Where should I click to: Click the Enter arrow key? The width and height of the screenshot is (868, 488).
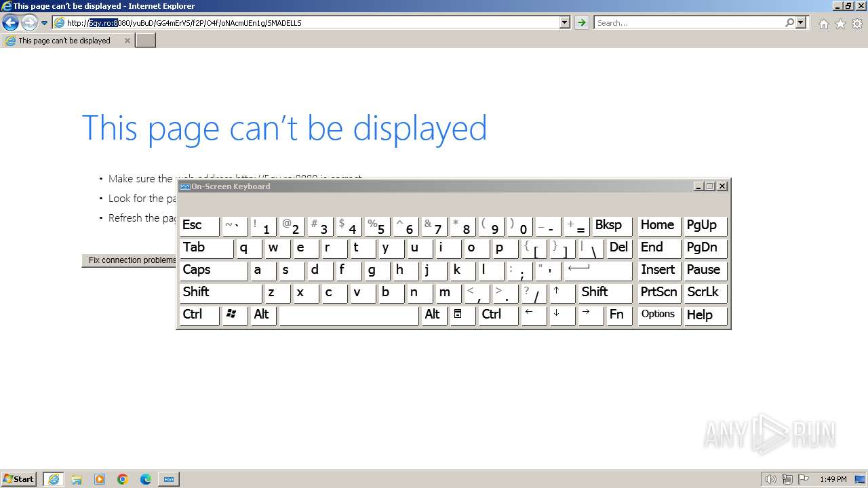tap(598, 270)
